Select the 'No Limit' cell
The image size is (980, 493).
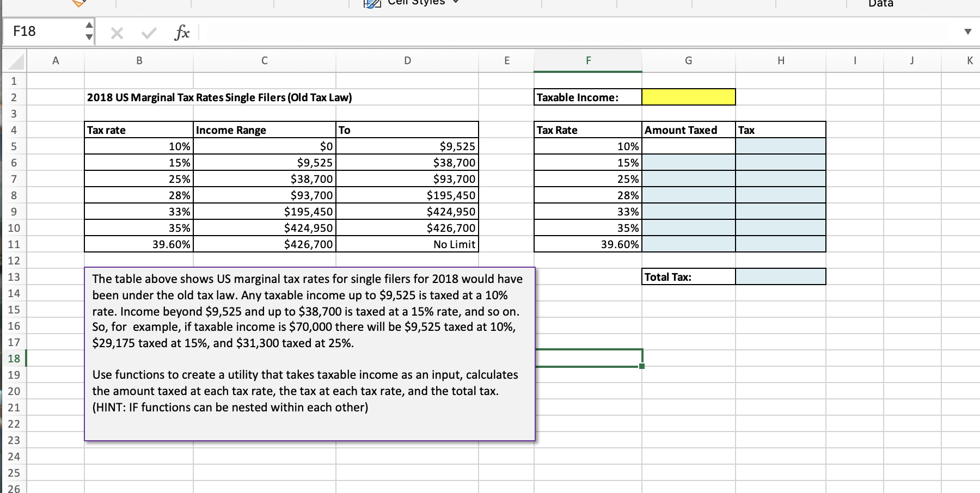(x=407, y=244)
